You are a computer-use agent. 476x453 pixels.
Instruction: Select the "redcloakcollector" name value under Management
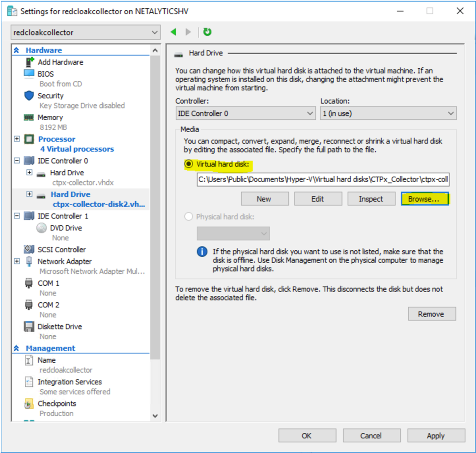point(66,370)
